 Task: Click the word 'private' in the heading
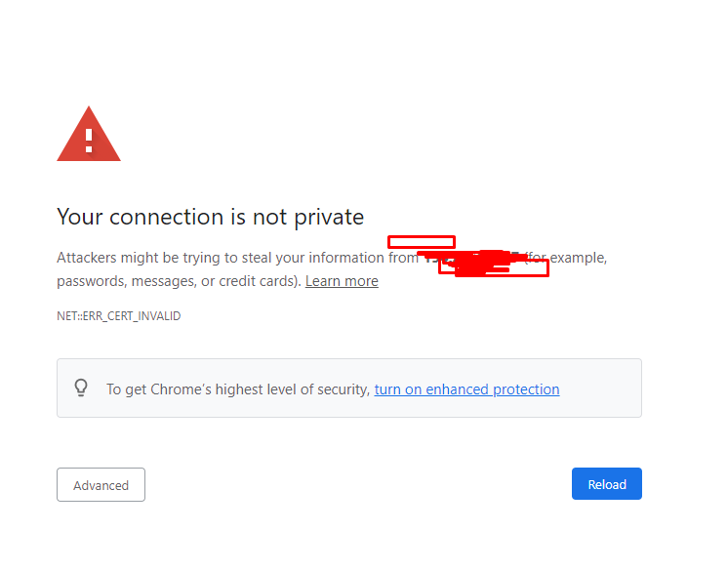328,217
